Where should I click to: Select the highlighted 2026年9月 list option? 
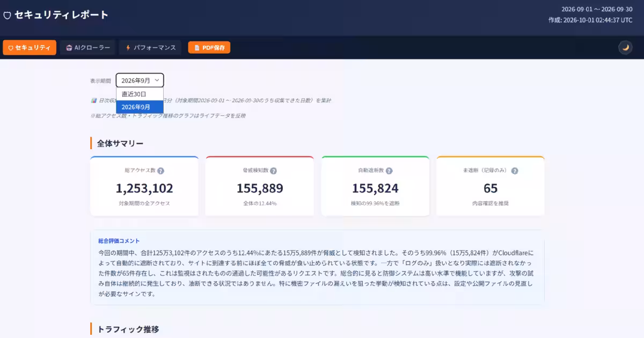click(140, 107)
